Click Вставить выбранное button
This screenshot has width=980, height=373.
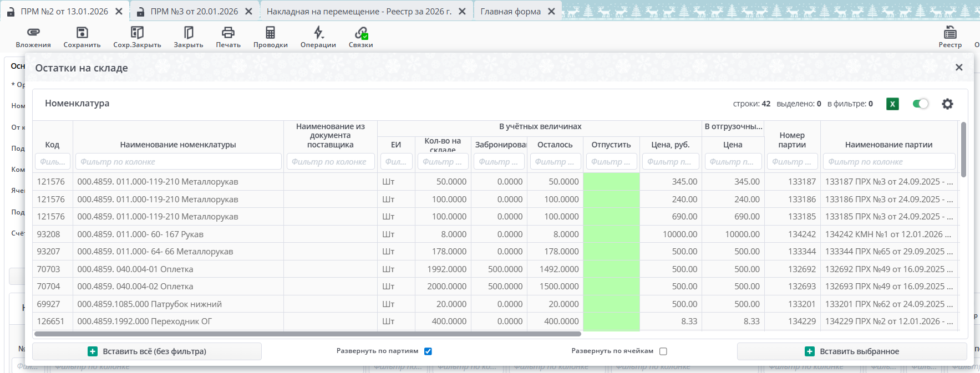pos(852,351)
